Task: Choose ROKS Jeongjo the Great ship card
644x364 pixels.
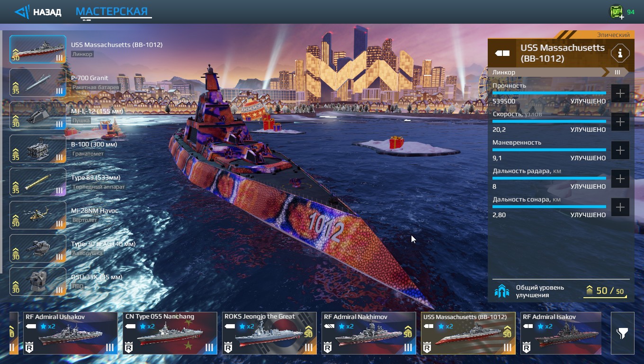Action: tap(269, 333)
